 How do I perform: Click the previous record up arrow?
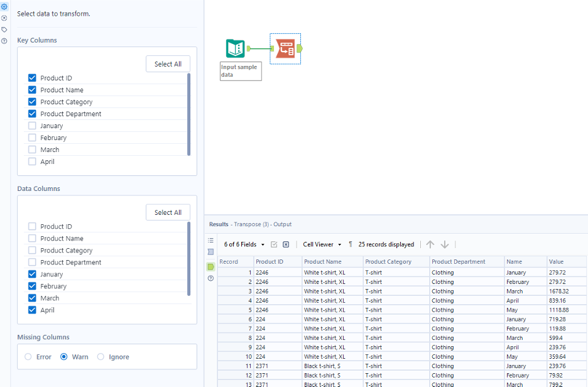[430, 244]
